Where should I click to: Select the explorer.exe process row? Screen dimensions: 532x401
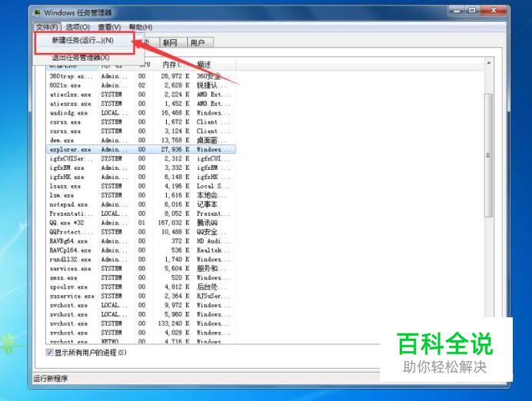(x=141, y=150)
